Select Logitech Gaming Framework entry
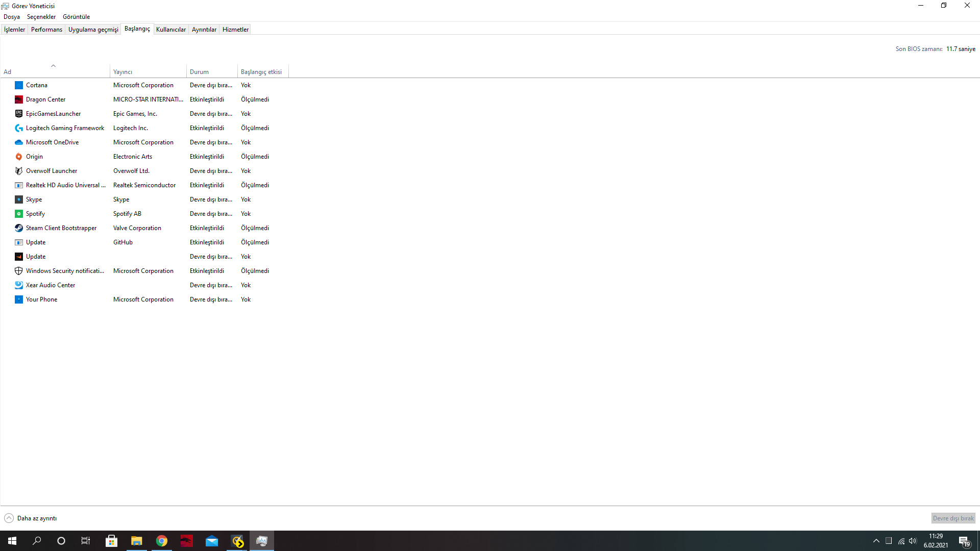980x551 pixels. pyautogui.click(x=65, y=128)
